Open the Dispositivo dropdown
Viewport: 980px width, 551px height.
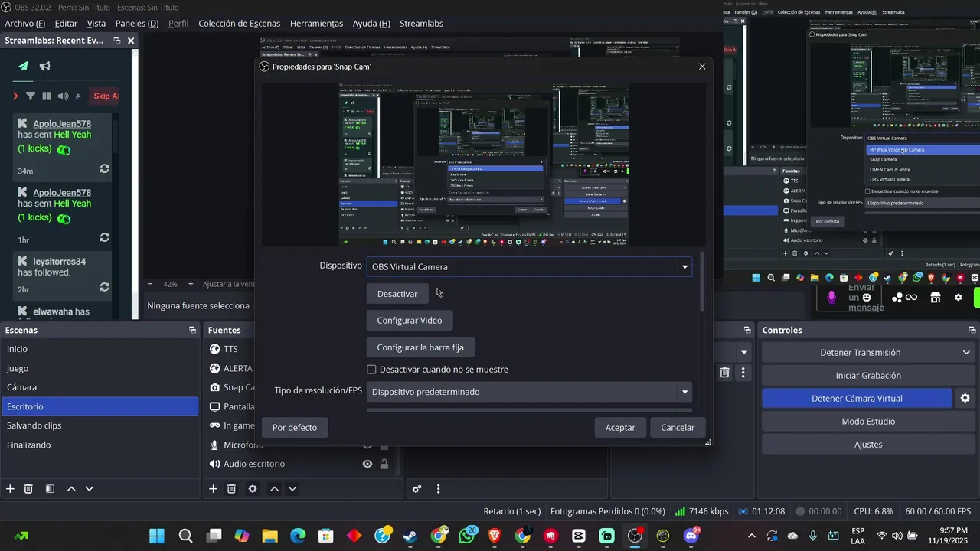529,266
